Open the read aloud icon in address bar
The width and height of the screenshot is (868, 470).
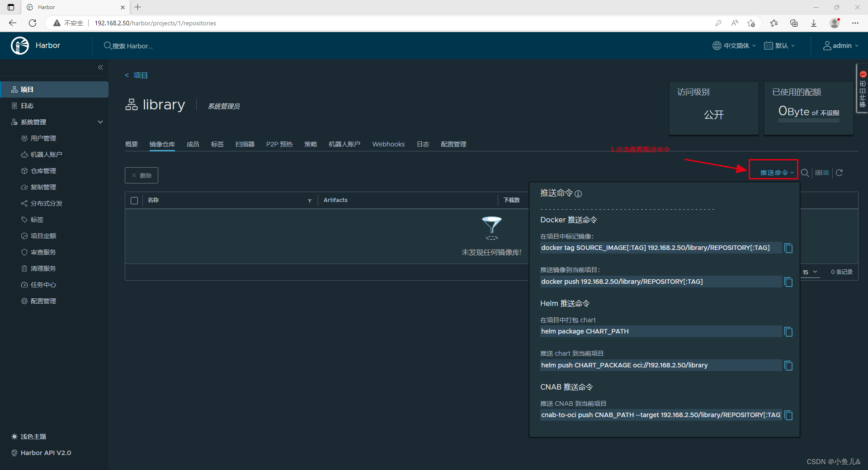point(735,23)
